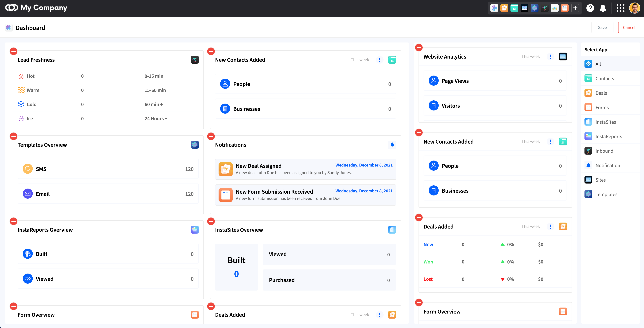Select Templates in Select App list

pyautogui.click(x=606, y=194)
